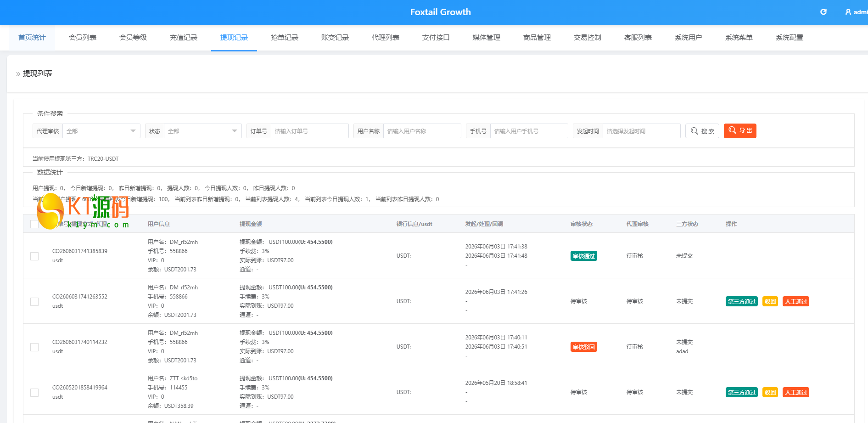
Task: Open the 交易控制 tab
Action: [x=588, y=38]
